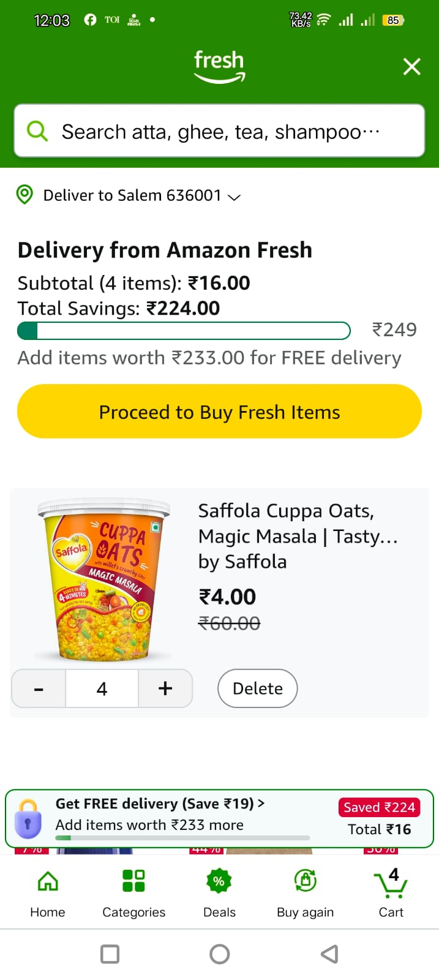The image size is (439, 980).
Task: Type in the search atta, ghee field
Action: pos(233,131)
